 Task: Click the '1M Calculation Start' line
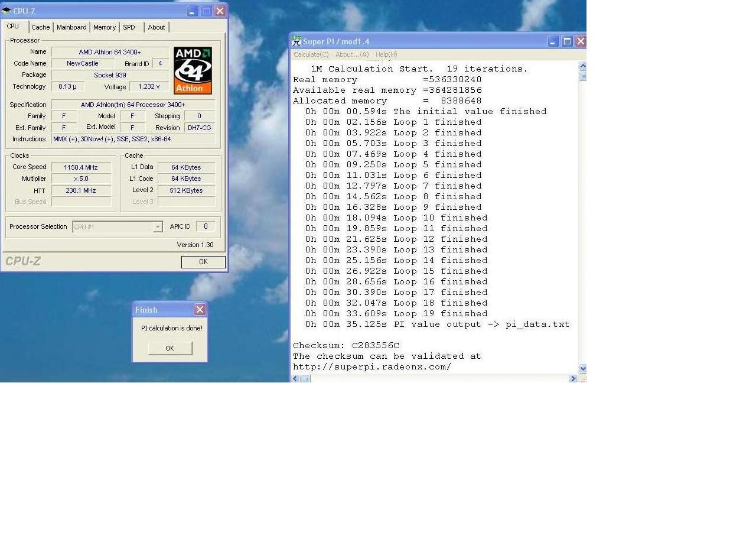click(419, 69)
